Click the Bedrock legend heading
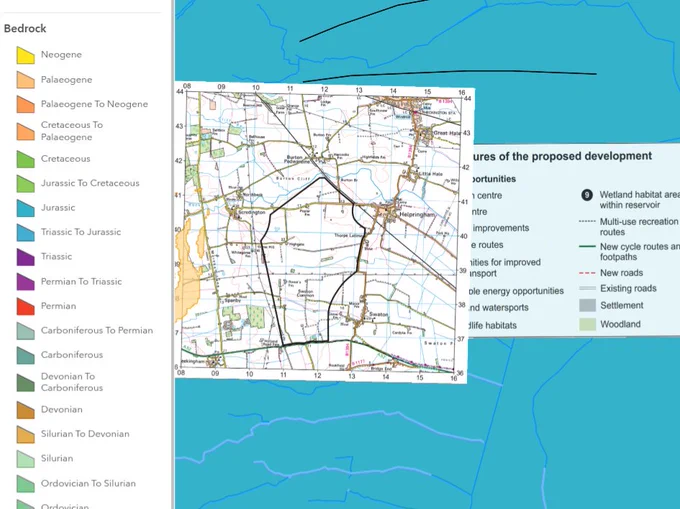This screenshot has width=680, height=509. point(25,29)
